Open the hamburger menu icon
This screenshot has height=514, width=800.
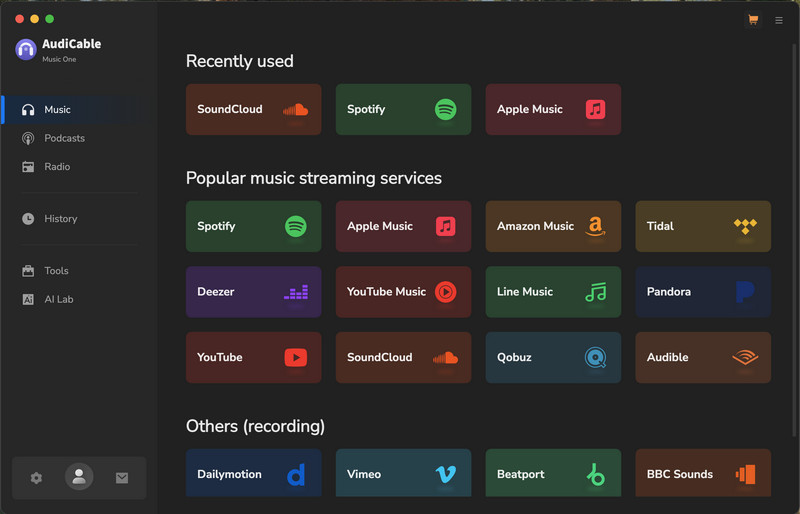(779, 20)
